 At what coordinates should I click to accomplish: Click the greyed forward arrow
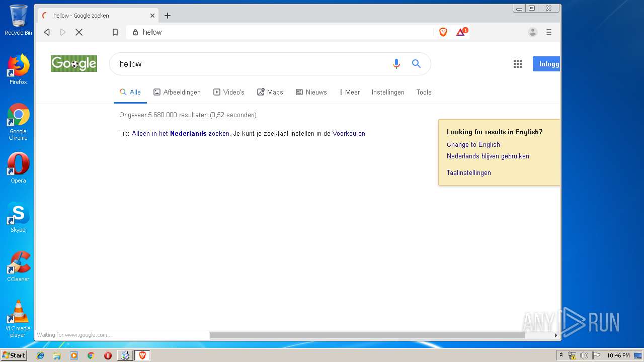click(x=63, y=32)
